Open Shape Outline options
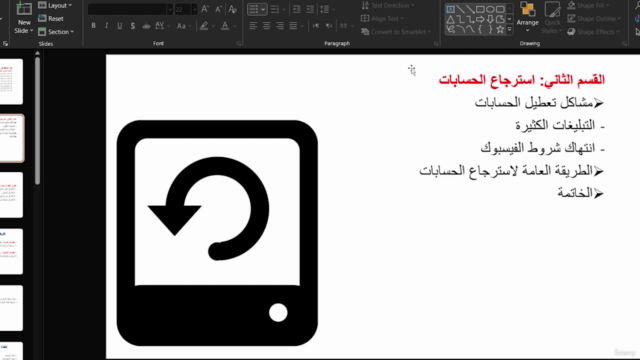 [x=594, y=18]
